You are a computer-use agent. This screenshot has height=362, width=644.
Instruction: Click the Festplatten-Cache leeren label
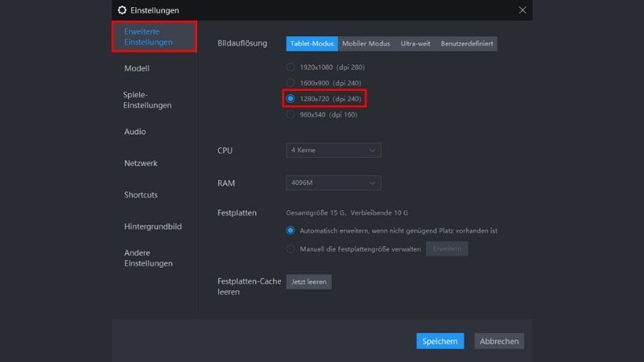(x=250, y=286)
